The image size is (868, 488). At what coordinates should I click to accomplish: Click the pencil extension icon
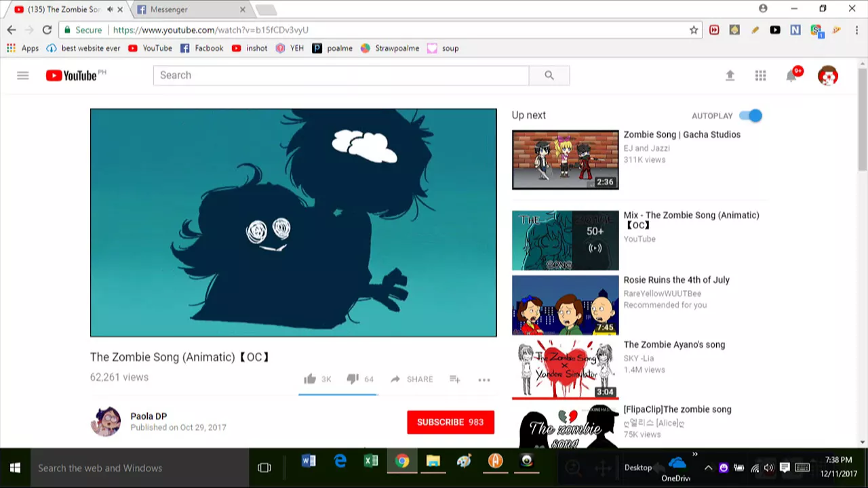click(755, 30)
